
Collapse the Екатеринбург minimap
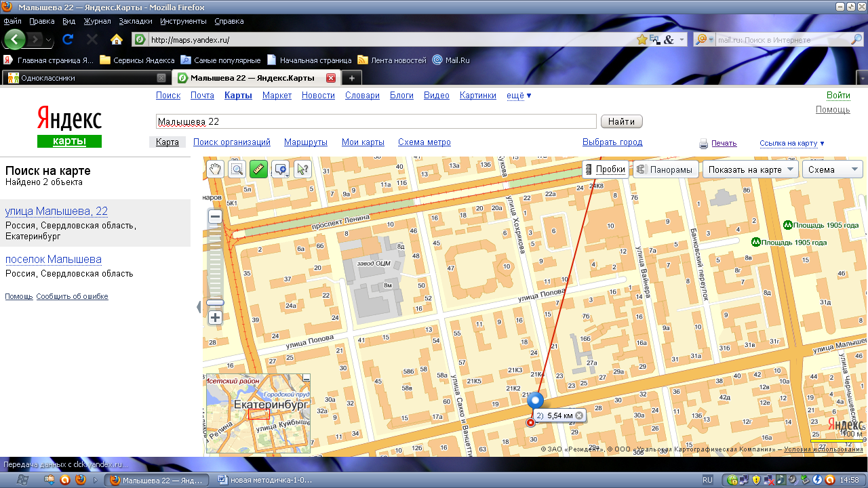coord(306,378)
